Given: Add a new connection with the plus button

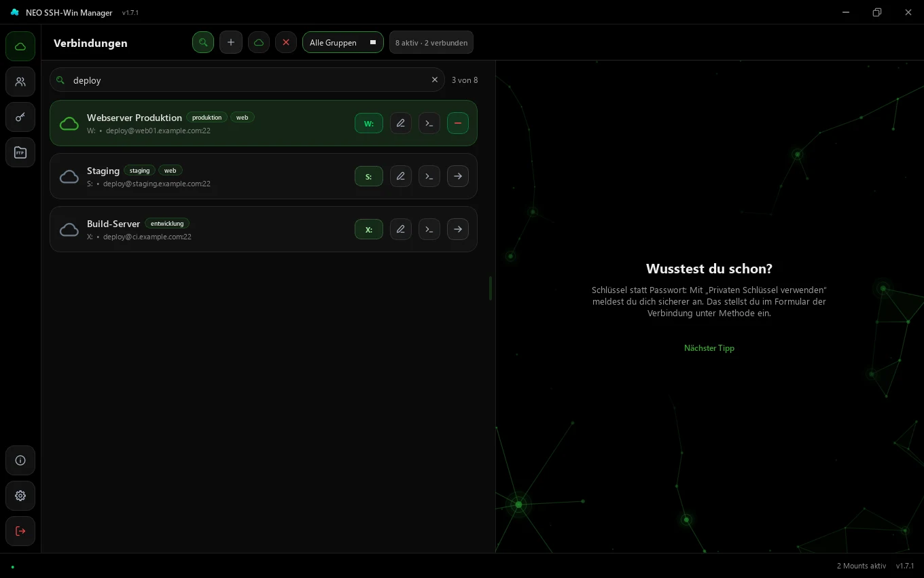Looking at the screenshot, I should (x=231, y=42).
